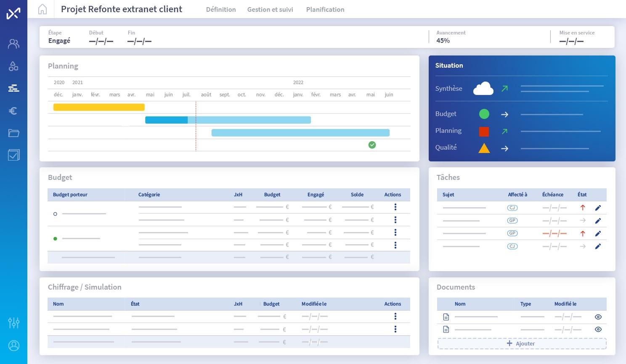Open actions menu for fourth Budget row
The height and width of the screenshot is (364, 626).
point(395,245)
